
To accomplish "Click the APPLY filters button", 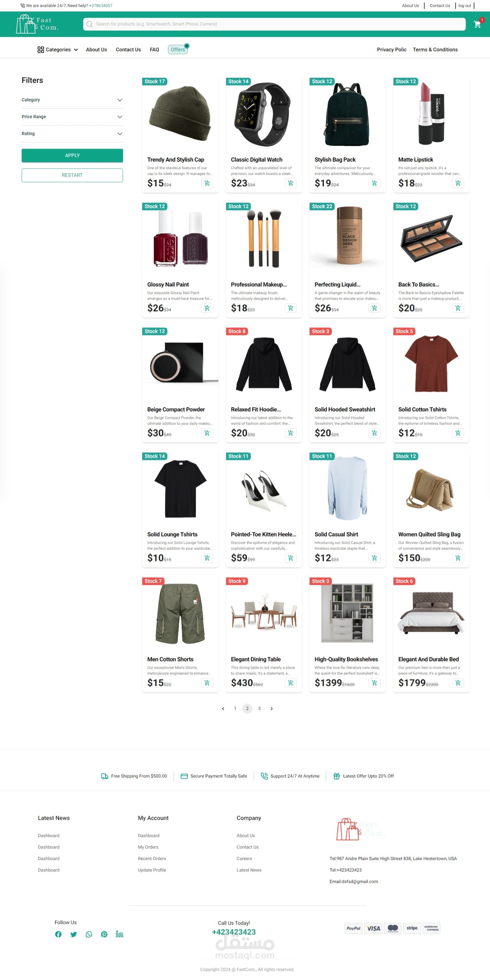I will click(x=72, y=155).
